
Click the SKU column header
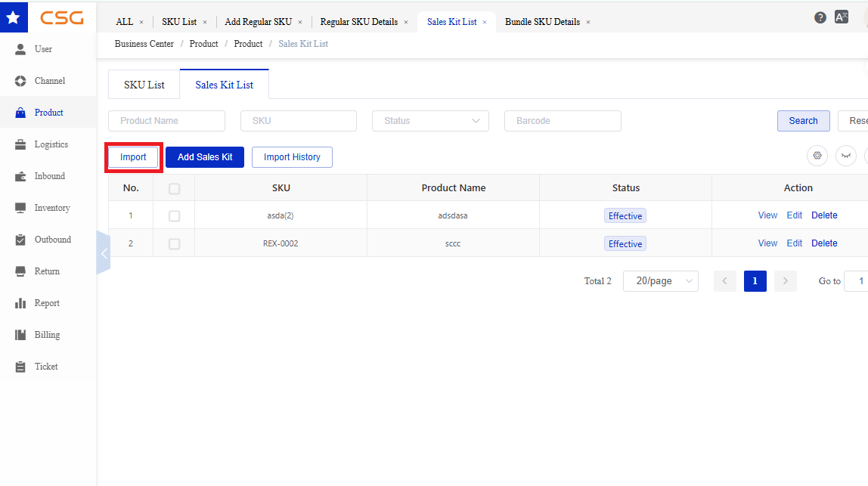[x=281, y=187]
